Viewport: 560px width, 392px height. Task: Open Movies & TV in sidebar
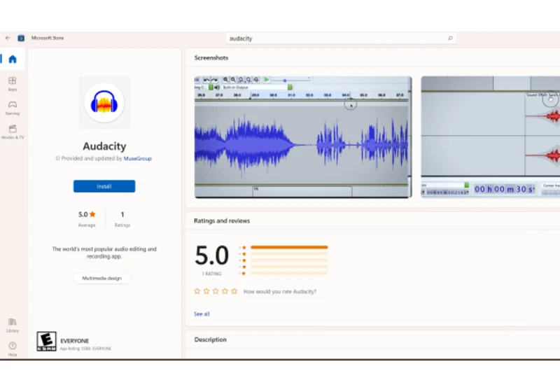(13, 132)
